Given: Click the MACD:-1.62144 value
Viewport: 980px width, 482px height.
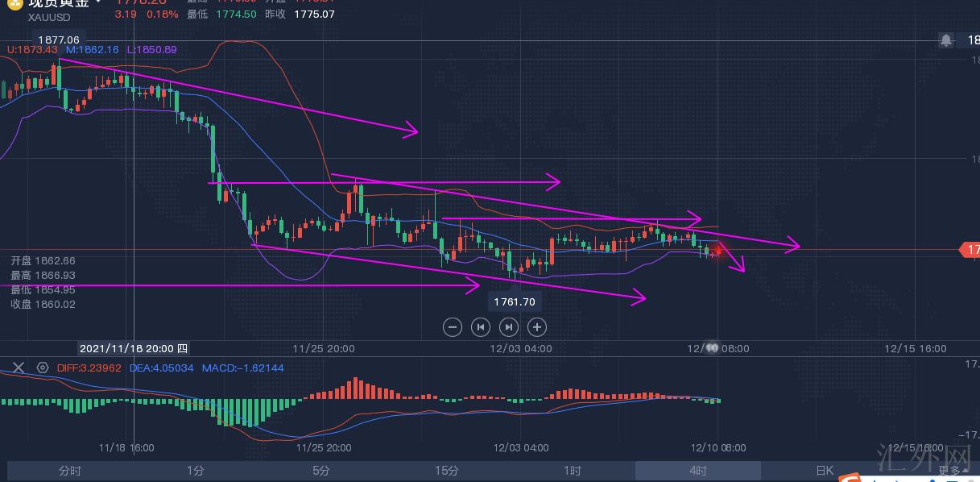Looking at the screenshot, I should [x=242, y=368].
